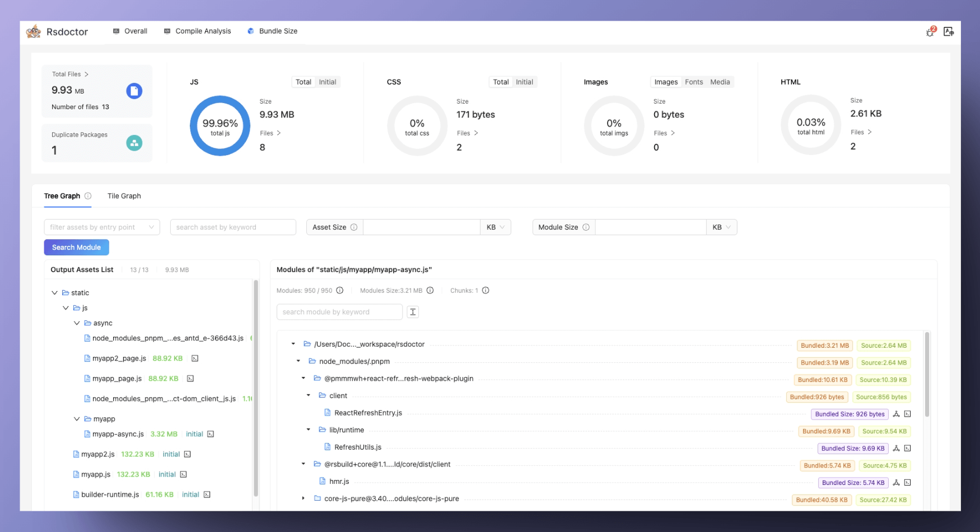Open code icon for hmr.js module

click(x=908, y=483)
